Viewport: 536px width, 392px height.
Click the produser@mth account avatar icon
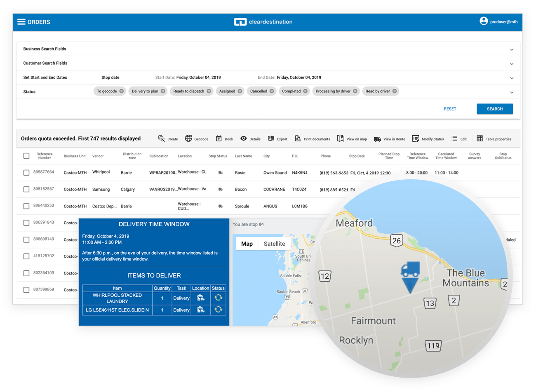[484, 21]
